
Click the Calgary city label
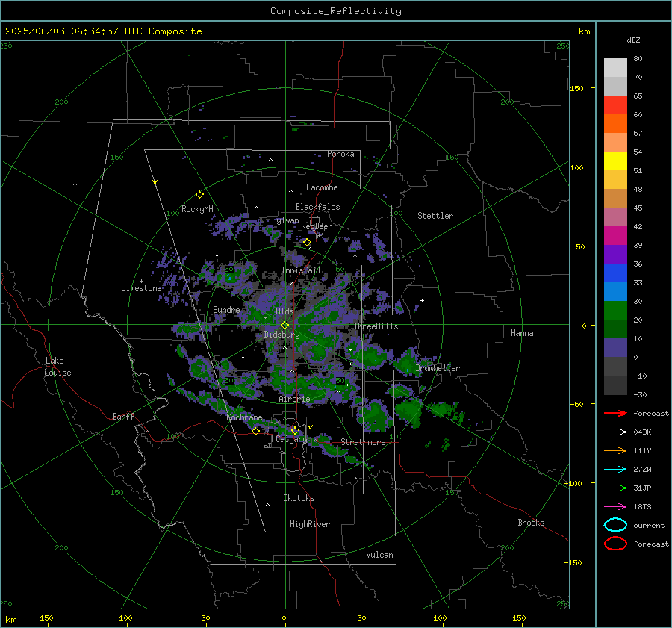[x=291, y=439]
